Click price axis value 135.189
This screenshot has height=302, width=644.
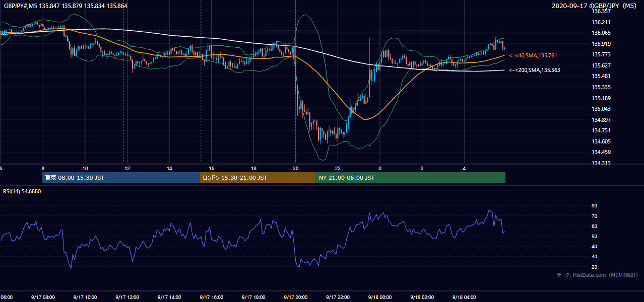click(601, 98)
